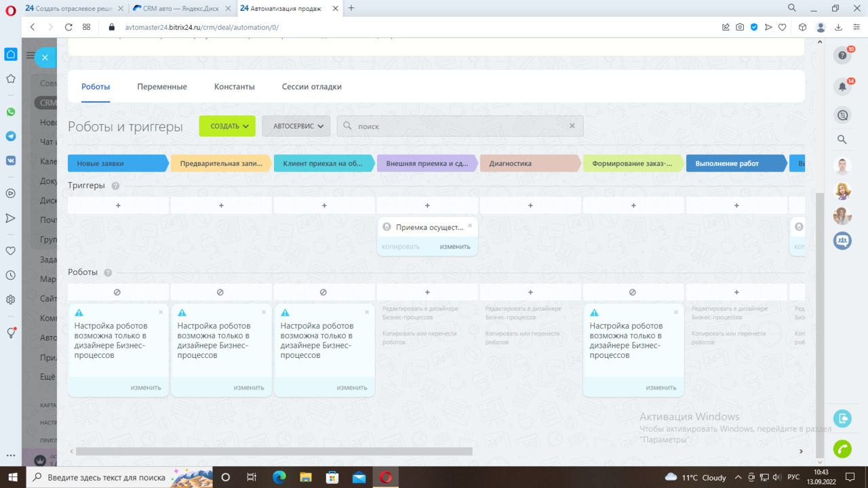Viewport: 868px width, 488px height.
Task: Click the browser address bar
Action: tap(414, 27)
